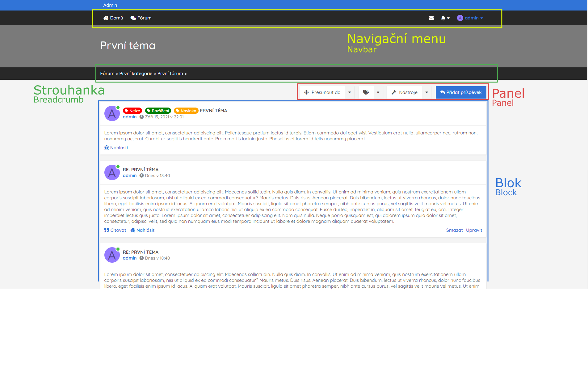Open Fórum in the navbar
This screenshot has height=377, width=588.
141,18
